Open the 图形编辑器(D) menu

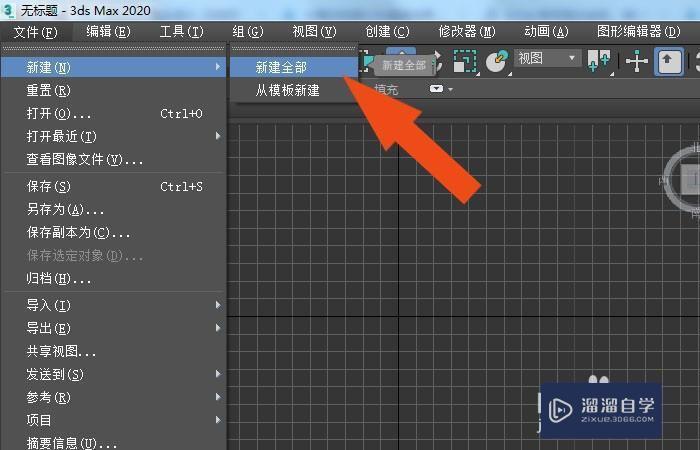point(638,32)
